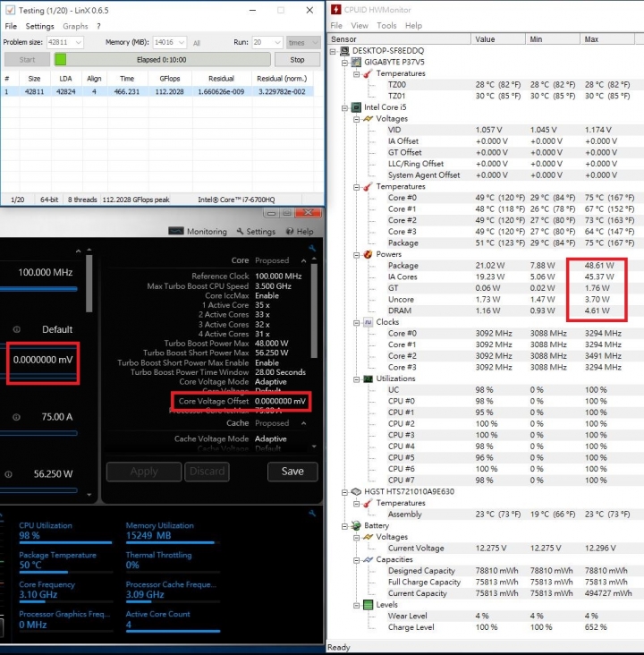The image size is (644, 655).
Task: Click the Apply button in XTU
Action: tap(144, 472)
